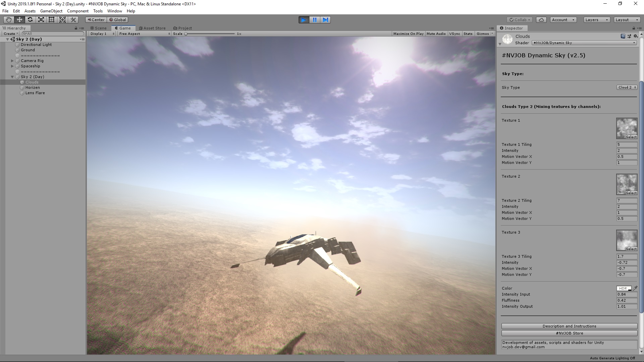The width and height of the screenshot is (644, 362).
Task: Activate the Scale tool
Action: tap(41, 19)
